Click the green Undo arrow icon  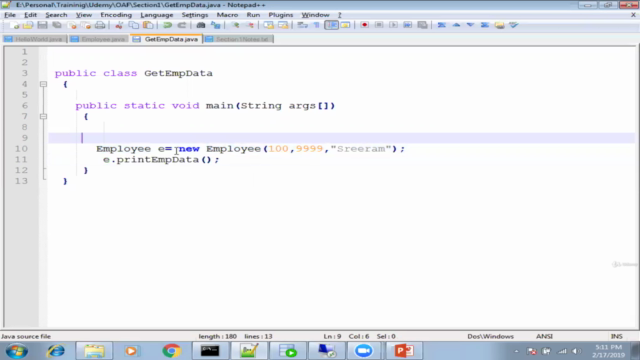coord(167,25)
